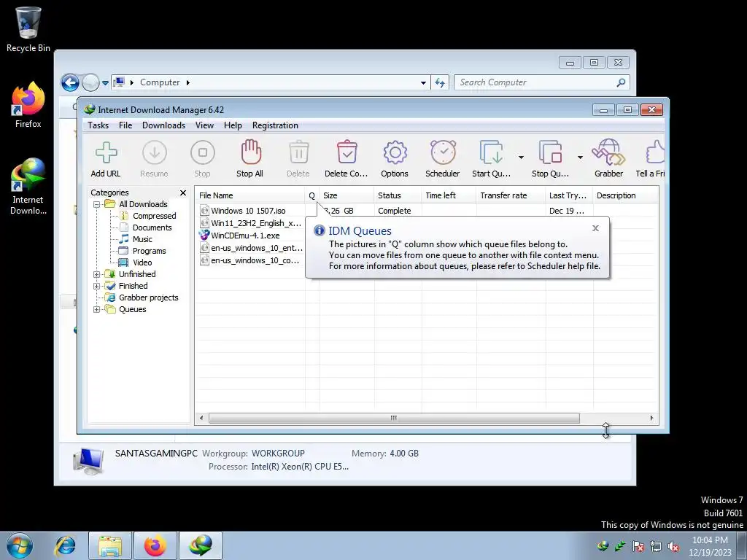
Task: Select the en-us_windows_10_ent file row
Action: [x=251, y=248]
